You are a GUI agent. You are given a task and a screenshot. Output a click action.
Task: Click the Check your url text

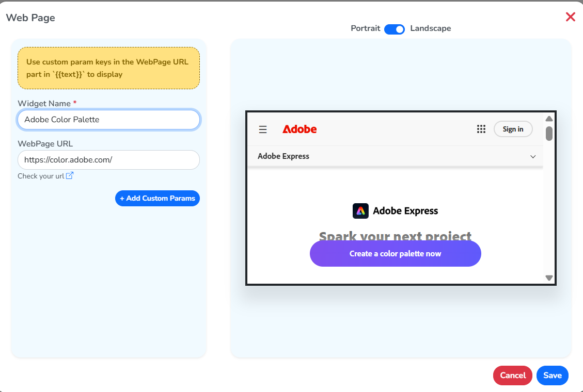point(41,176)
